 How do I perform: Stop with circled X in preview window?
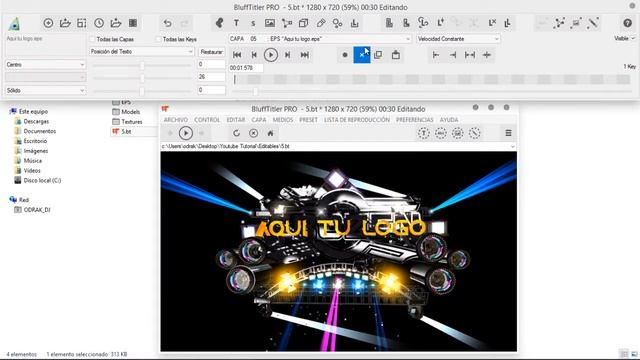pos(253,133)
